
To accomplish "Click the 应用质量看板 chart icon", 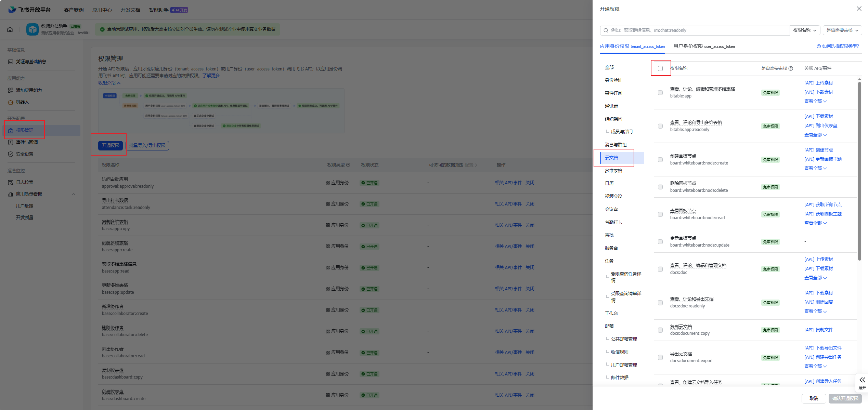I will click(11, 194).
